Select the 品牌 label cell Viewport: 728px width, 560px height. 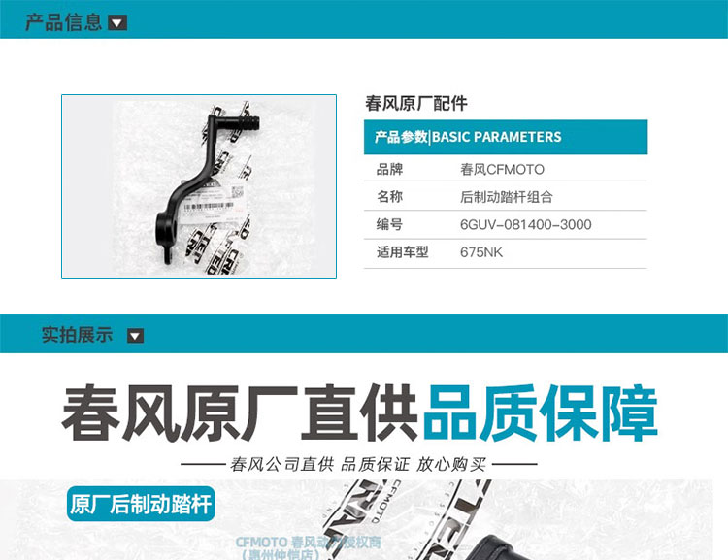tap(389, 169)
